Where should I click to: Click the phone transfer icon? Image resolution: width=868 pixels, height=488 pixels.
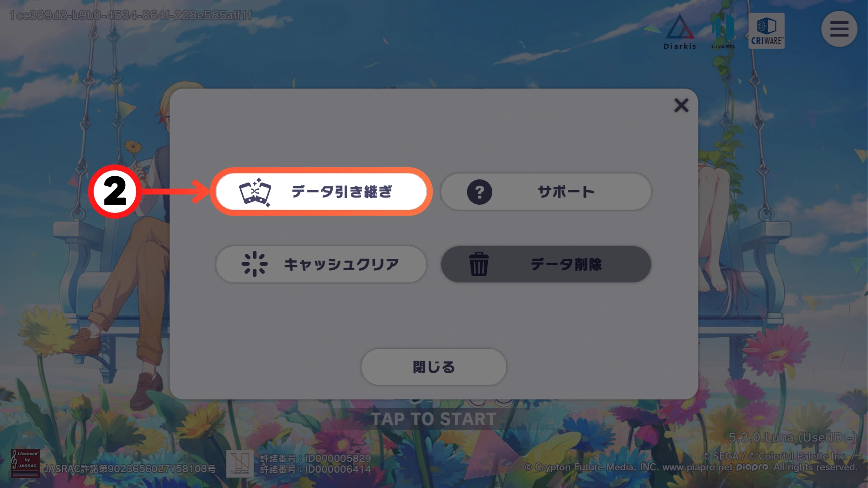(x=255, y=192)
